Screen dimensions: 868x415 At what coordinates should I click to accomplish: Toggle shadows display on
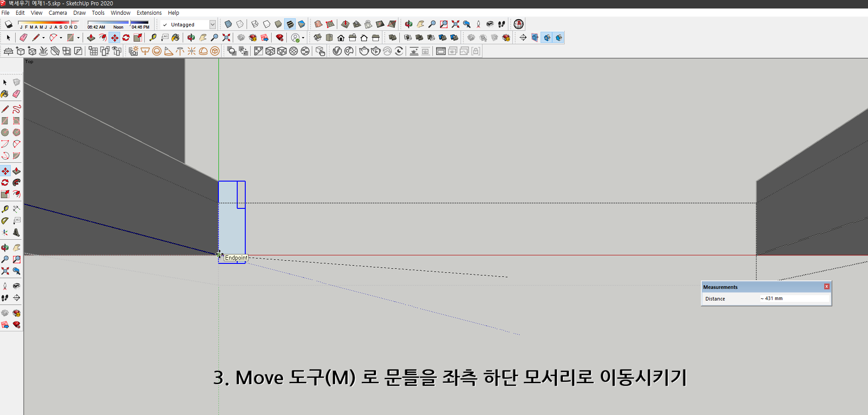tap(8, 24)
